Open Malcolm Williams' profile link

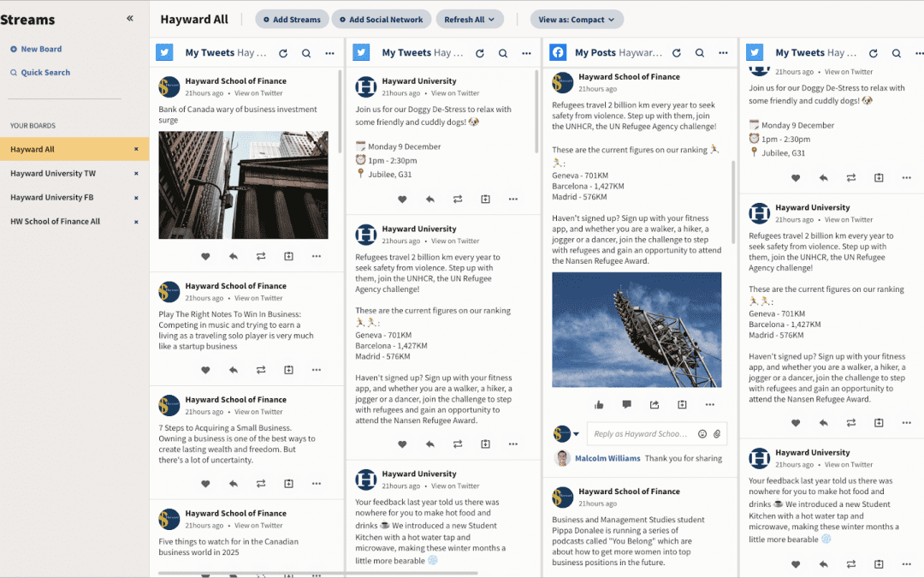click(607, 458)
